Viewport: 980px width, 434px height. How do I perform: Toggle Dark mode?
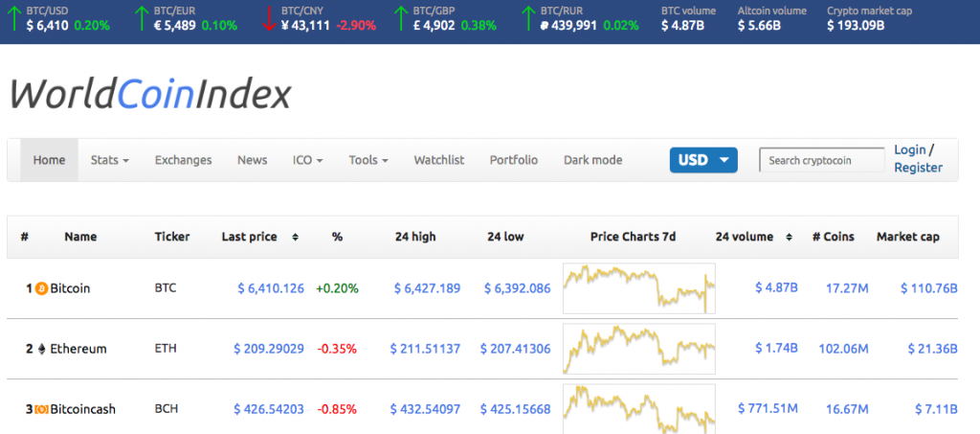(592, 160)
